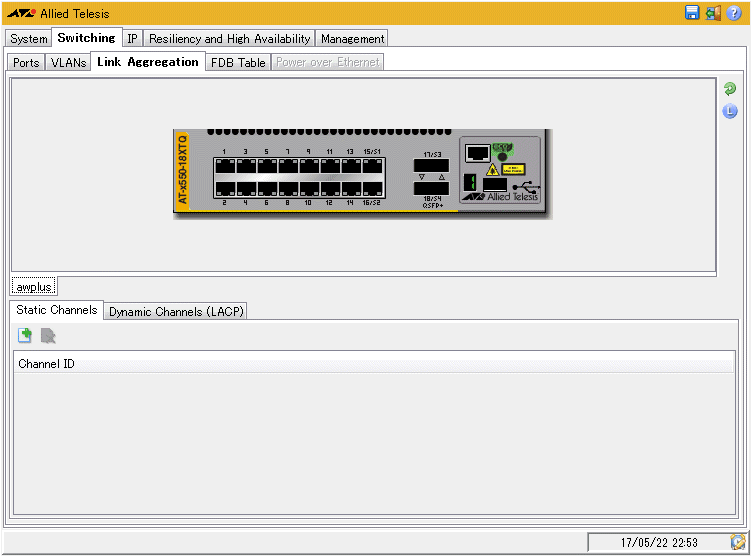Viewport: 751px width, 556px height.
Task: Select port 1 on the switch image
Action: point(225,165)
